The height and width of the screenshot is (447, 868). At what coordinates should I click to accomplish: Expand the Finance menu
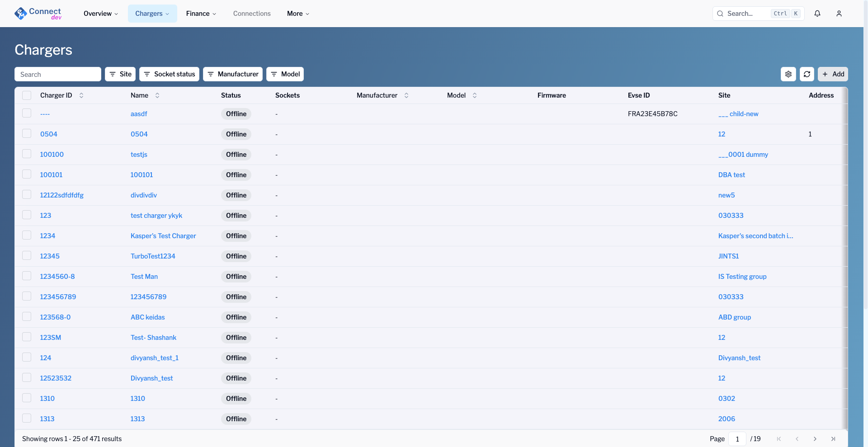[201, 14]
